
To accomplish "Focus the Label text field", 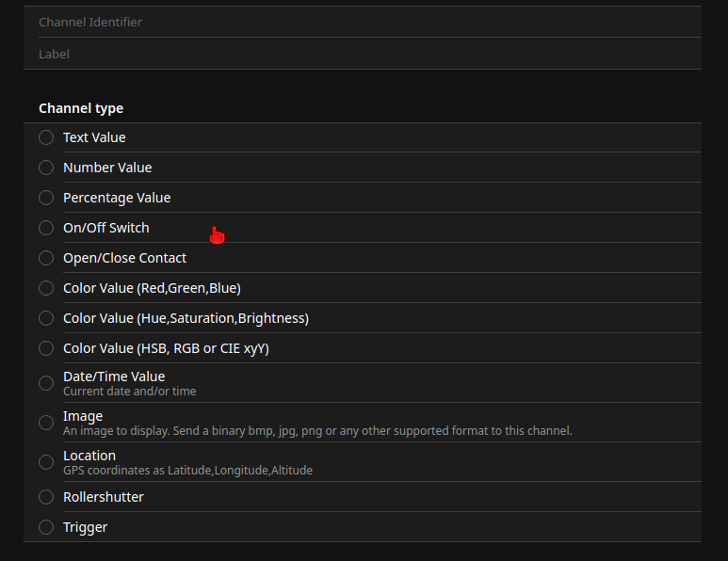I will 362,54.
